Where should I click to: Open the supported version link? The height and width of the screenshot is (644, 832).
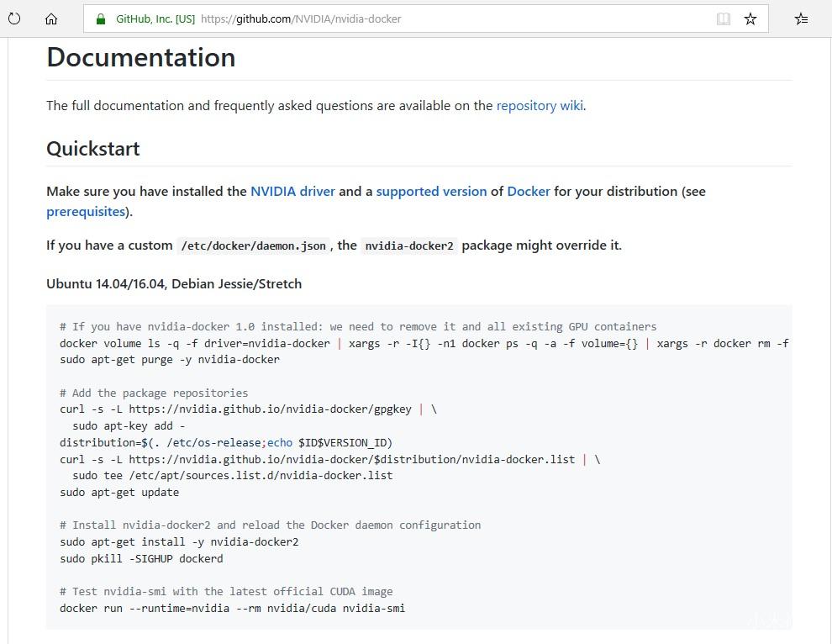[x=431, y=191]
